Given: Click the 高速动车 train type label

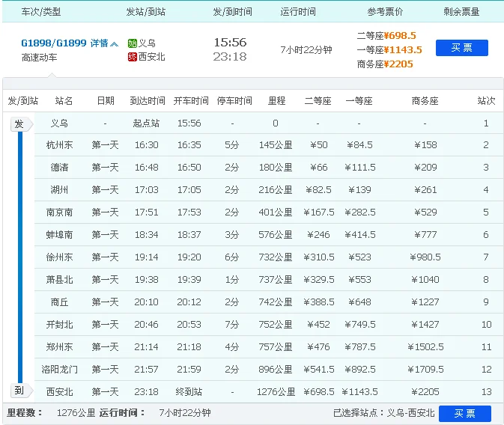Looking at the screenshot, I should [39, 58].
